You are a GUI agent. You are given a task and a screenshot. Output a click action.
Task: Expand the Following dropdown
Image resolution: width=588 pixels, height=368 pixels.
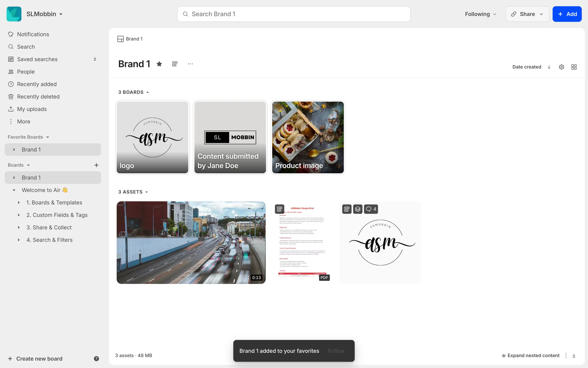[481, 14]
